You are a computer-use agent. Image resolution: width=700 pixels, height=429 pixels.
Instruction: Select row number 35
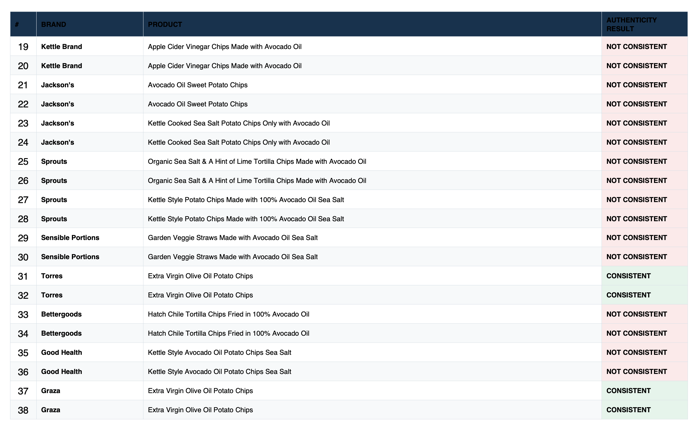point(23,353)
